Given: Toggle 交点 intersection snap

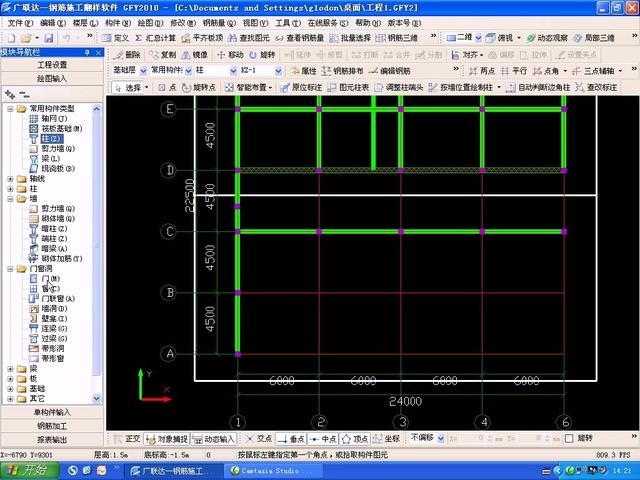Looking at the screenshot, I should pyautogui.click(x=258, y=439).
